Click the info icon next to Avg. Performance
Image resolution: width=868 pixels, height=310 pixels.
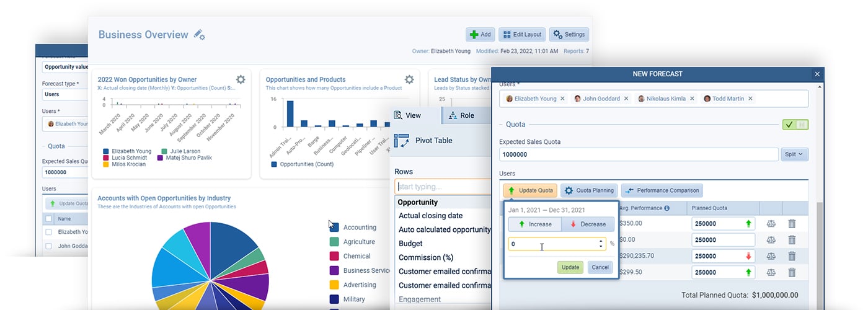[x=666, y=208]
